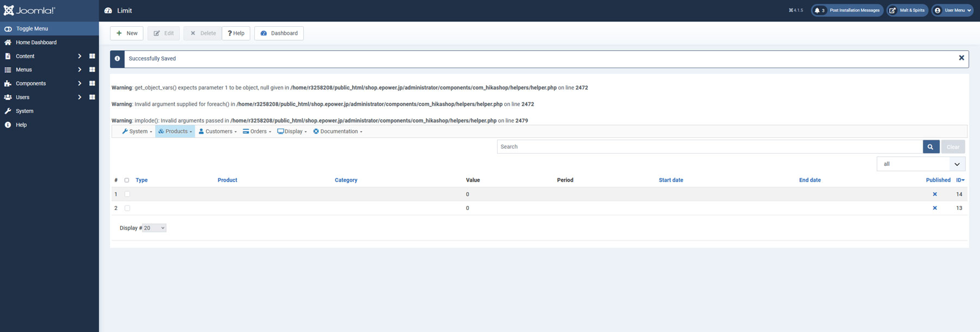Image resolution: width=980 pixels, height=332 pixels.
Task: Click the search magnifier button
Action: (930, 147)
